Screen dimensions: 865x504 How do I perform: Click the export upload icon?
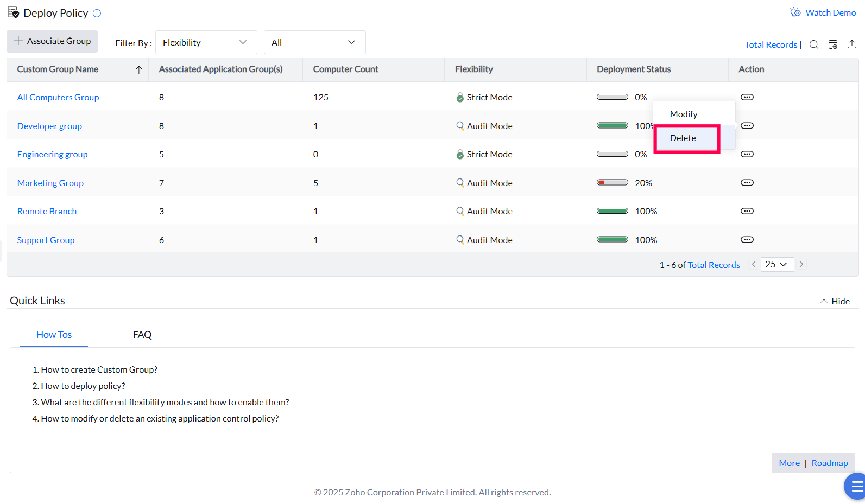[x=852, y=44]
